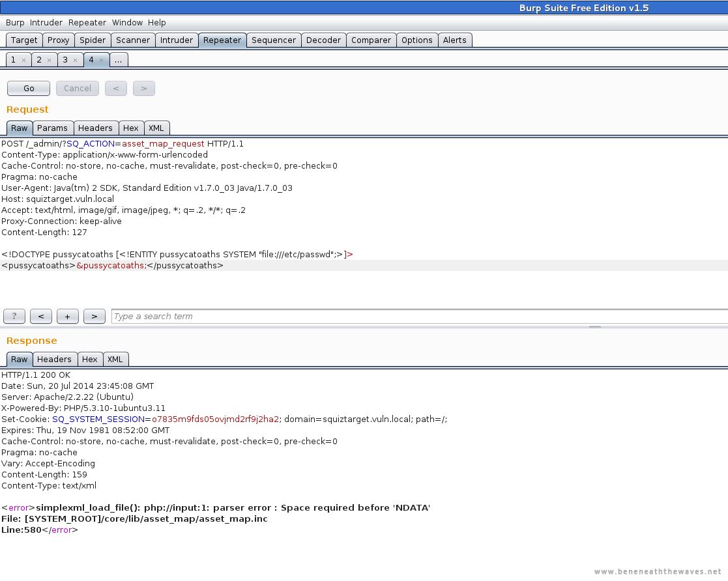Close Repeater request tab 3
728x581 pixels.
click(75, 61)
